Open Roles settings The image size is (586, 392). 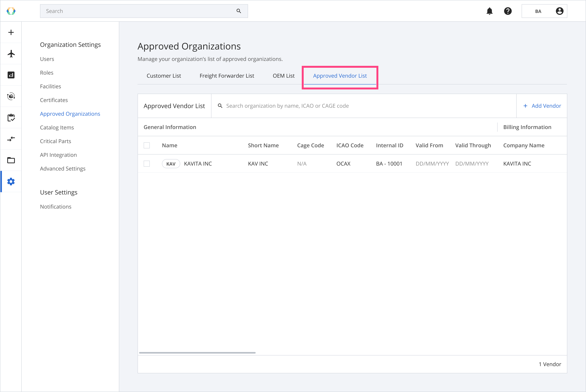46,73
